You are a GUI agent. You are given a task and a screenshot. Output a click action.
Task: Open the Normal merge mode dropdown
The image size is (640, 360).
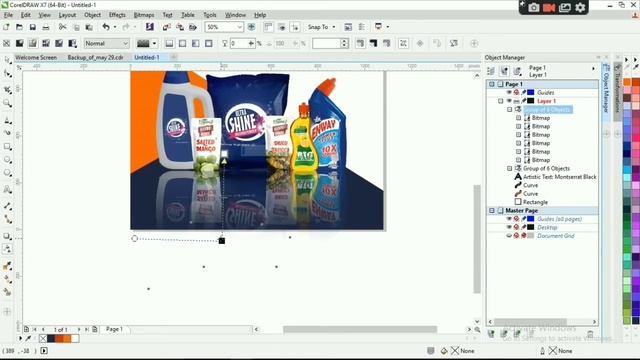coord(125,43)
